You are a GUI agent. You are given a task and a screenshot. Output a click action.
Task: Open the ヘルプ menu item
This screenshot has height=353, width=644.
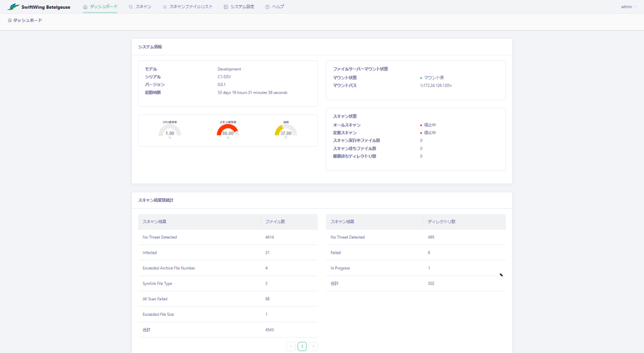275,6
